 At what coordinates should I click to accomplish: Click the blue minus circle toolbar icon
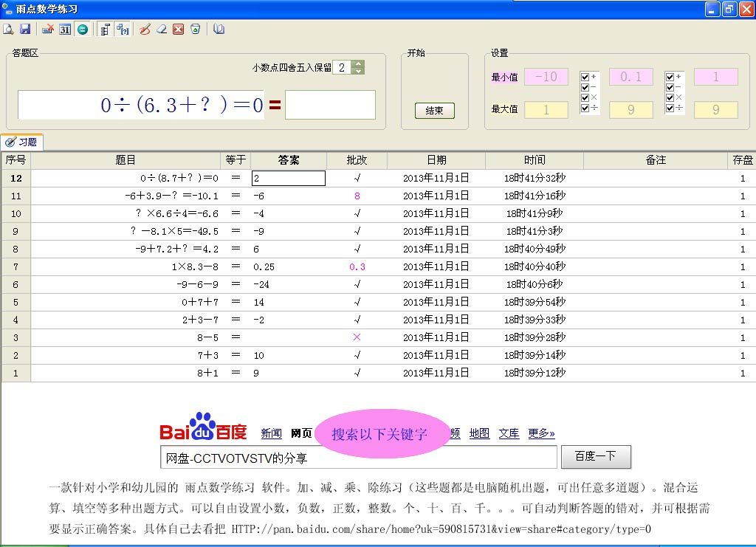click(83, 29)
